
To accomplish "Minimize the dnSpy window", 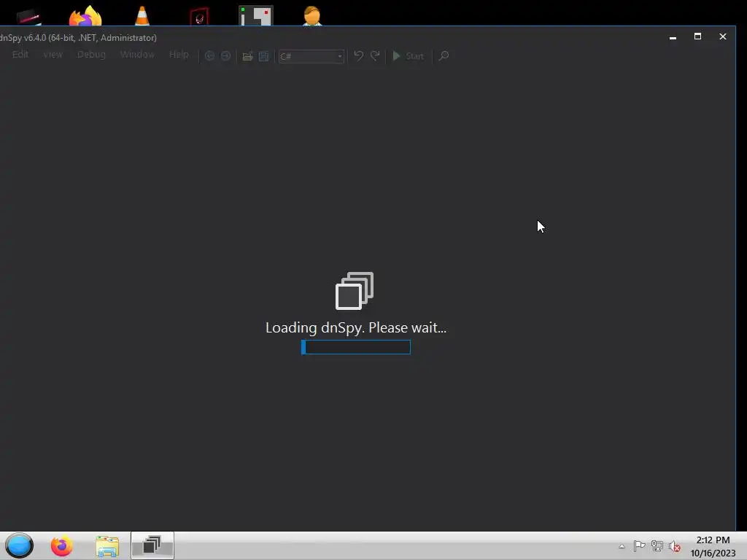I will (673, 36).
